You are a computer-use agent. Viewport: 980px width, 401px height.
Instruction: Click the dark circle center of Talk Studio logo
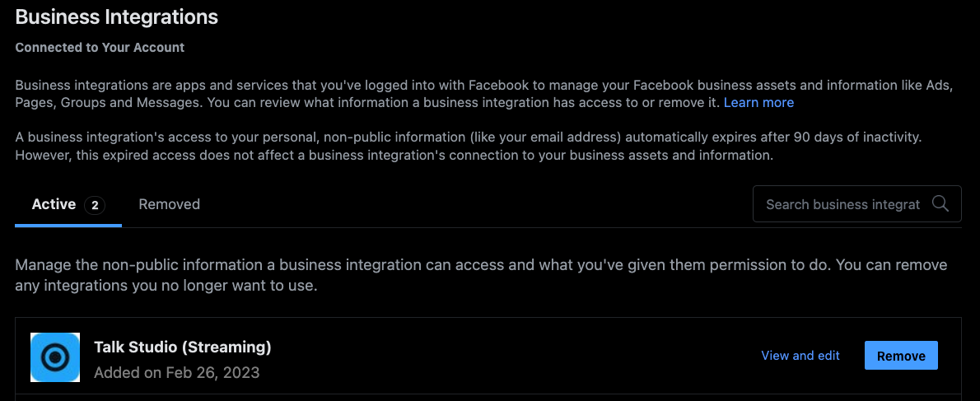coord(55,357)
